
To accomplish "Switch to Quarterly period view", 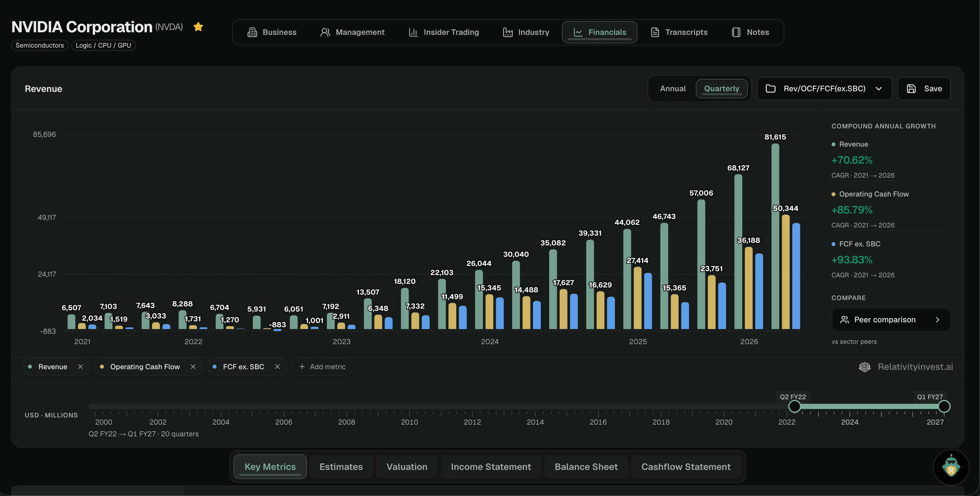I will click(x=721, y=89).
